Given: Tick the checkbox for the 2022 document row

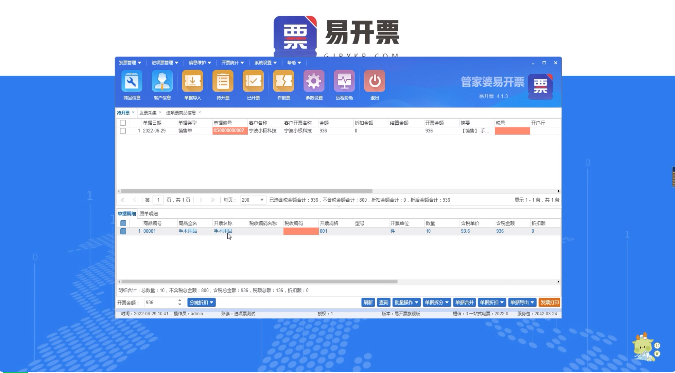Looking at the screenshot, I should coord(123,131).
